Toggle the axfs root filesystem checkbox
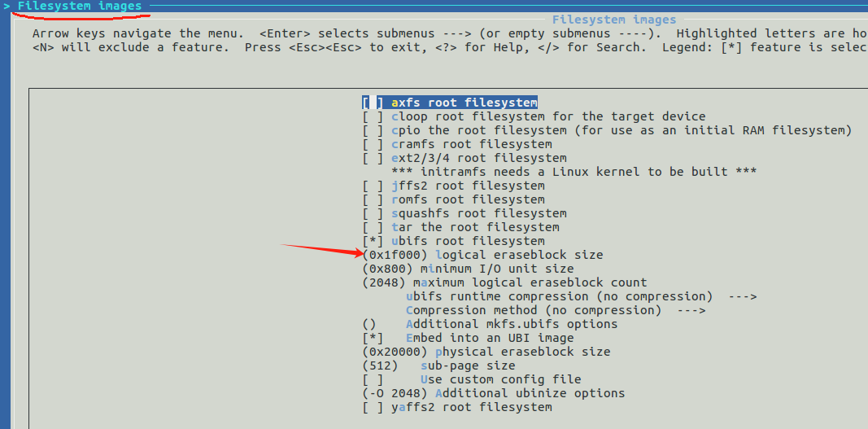Screen dimensions: 868x429 [x=373, y=103]
